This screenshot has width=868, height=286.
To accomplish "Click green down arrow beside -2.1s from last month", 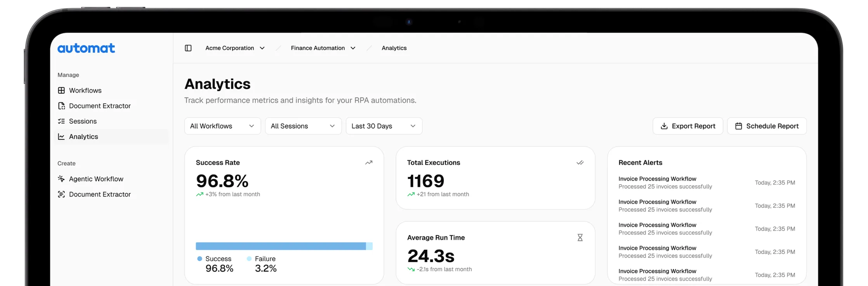I will 411,269.
